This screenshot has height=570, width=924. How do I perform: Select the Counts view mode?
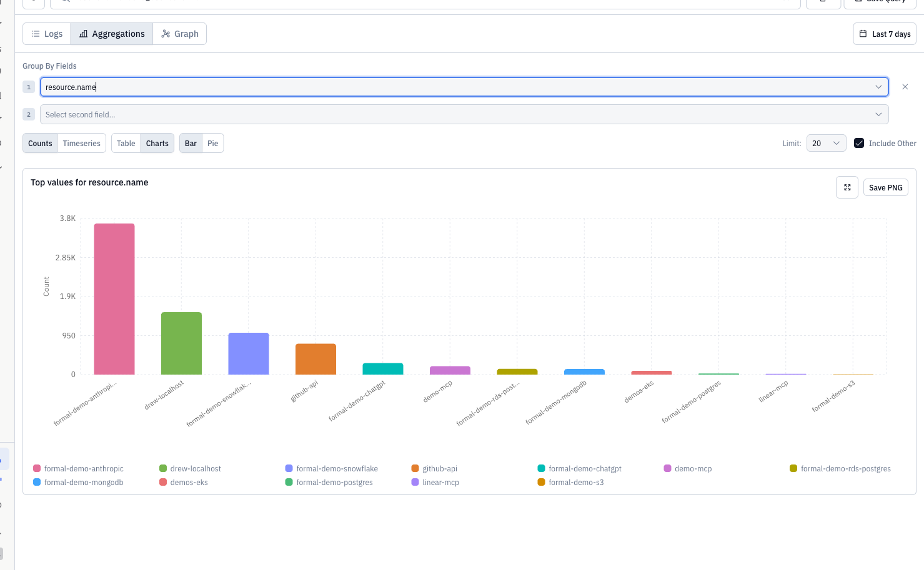[x=40, y=143]
